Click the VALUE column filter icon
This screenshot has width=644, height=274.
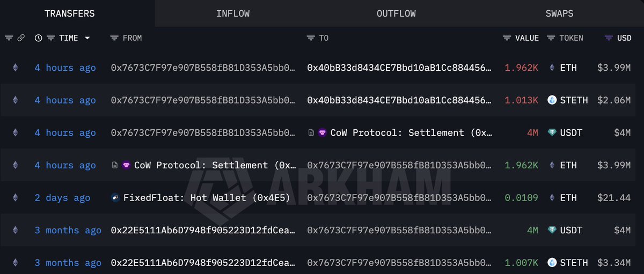pos(507,38)
